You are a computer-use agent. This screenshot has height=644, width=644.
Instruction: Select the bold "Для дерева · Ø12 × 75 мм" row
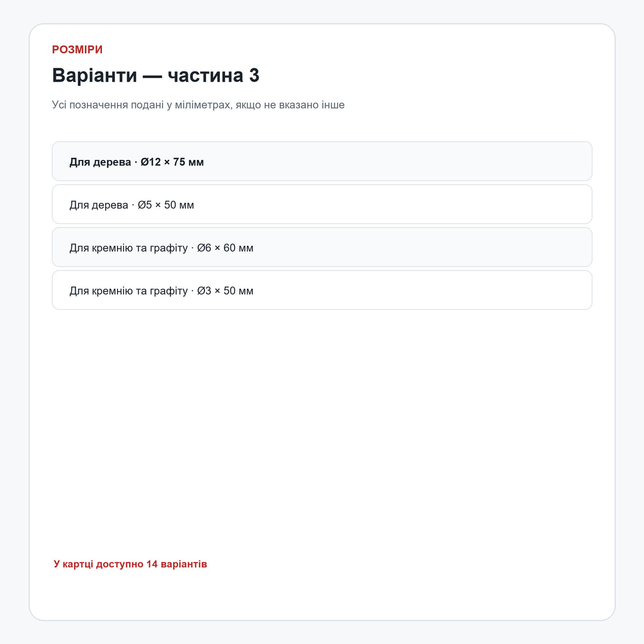322,161
